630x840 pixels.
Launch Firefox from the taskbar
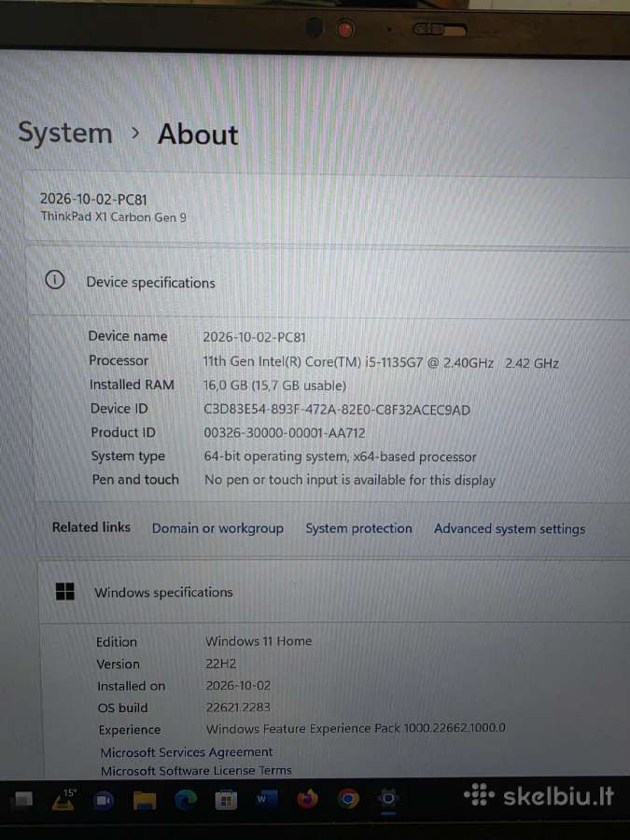click(307, 800)
